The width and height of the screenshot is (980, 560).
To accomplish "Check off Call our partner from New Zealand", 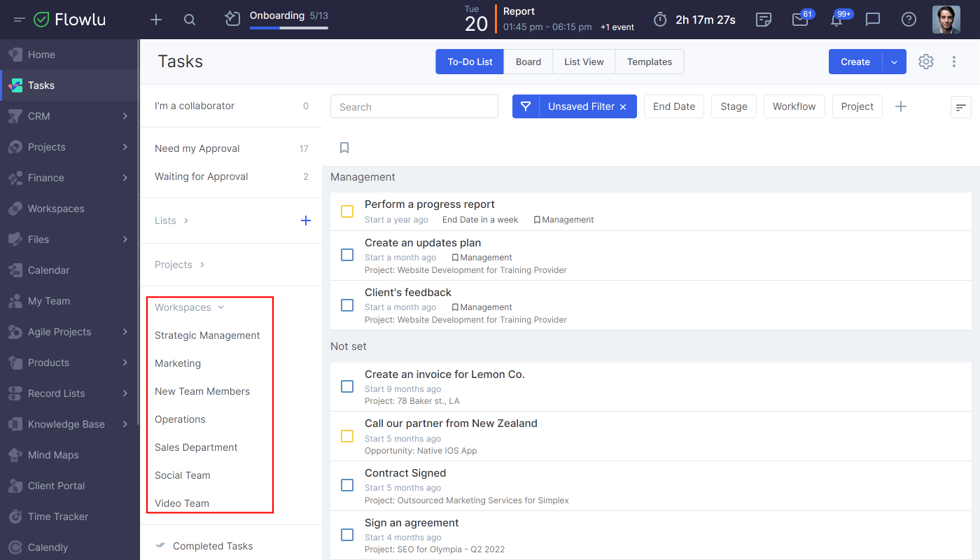I will coord(347,436).
